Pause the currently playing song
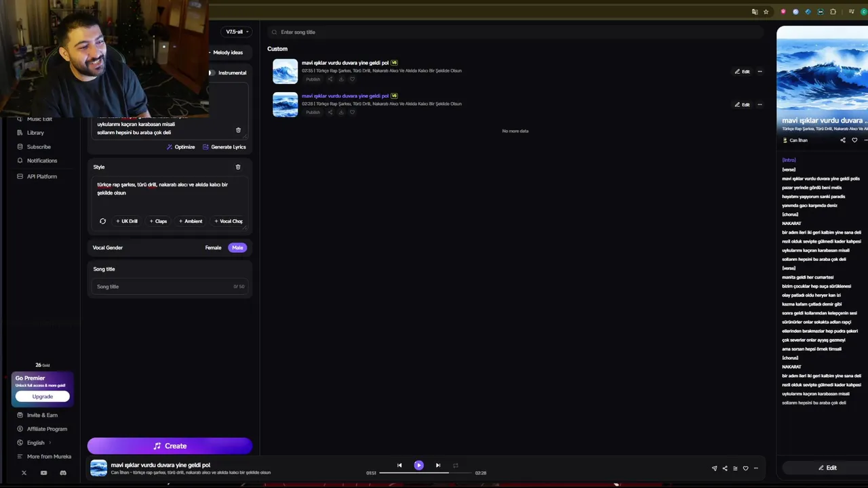868x488 pixels. point(418,465)
